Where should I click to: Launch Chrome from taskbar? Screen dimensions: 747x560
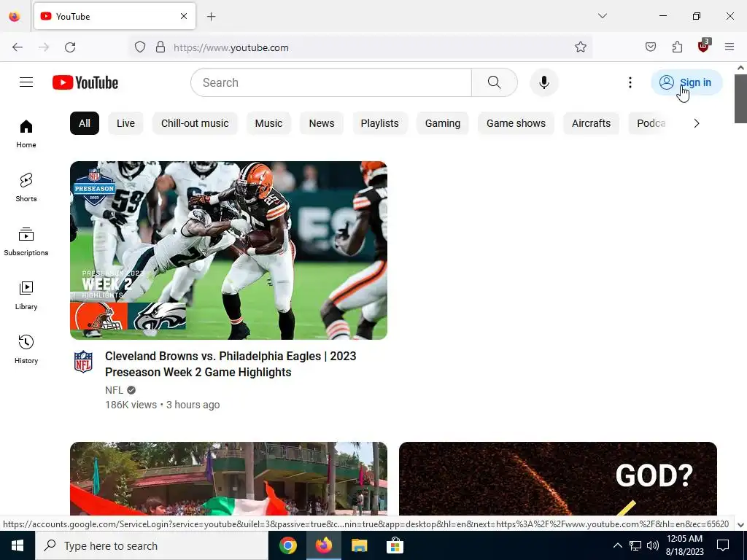click(x=287, y=545)
